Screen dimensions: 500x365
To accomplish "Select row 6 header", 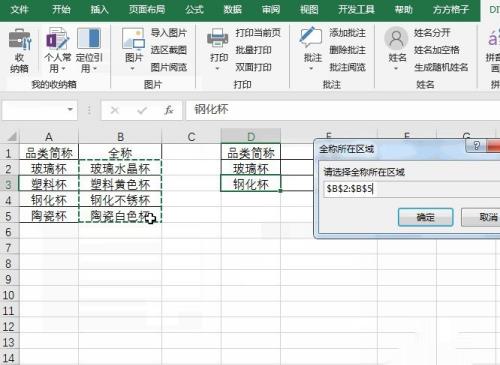I will [x=9, y=232].
